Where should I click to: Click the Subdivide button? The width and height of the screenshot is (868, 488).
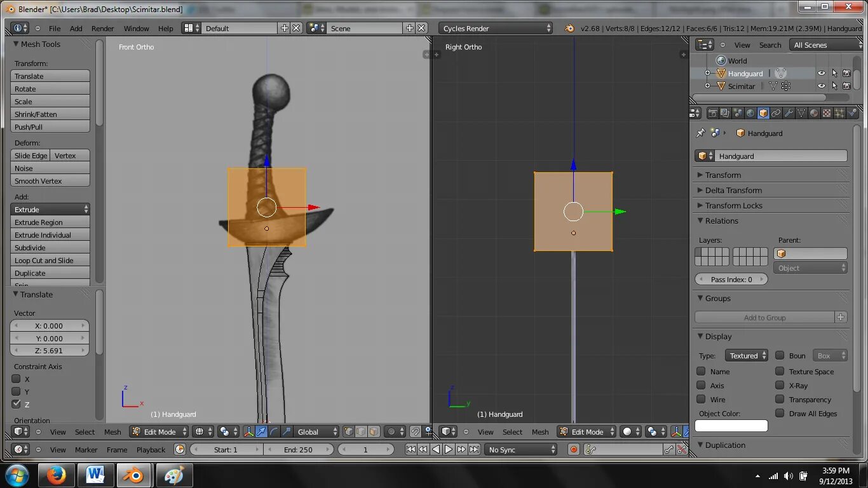[50, 247]
